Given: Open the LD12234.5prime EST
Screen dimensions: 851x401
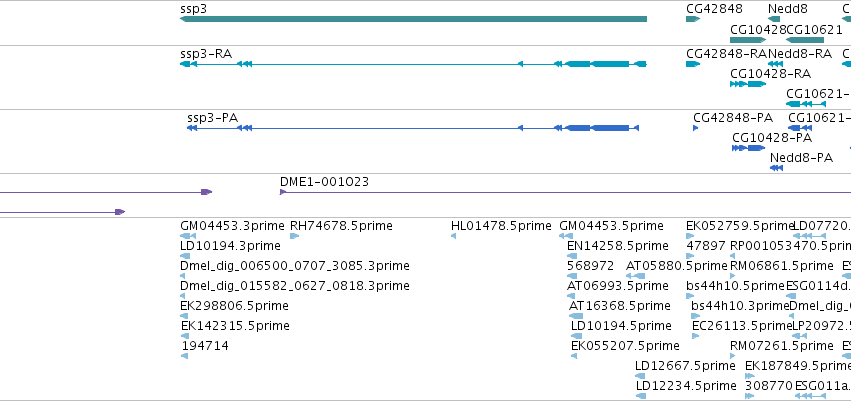Looking at the screenshot, I should 640,397.
